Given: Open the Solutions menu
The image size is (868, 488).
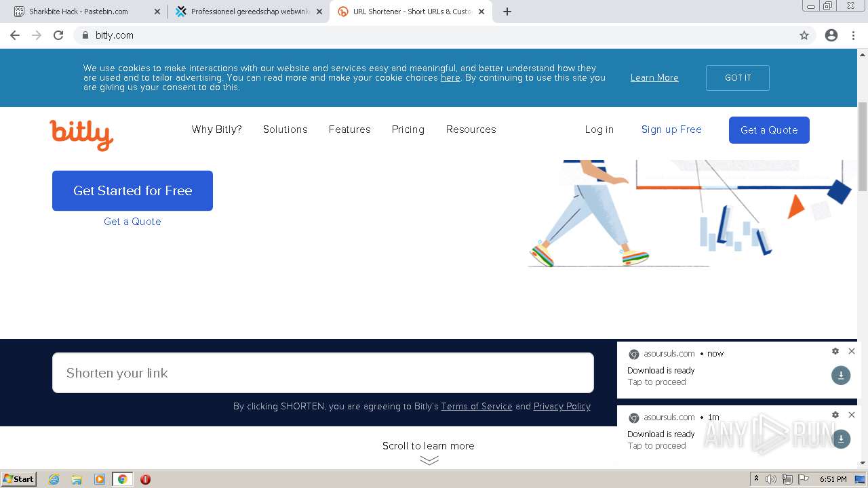Looking at the screenshot, I should pos(285,129).
